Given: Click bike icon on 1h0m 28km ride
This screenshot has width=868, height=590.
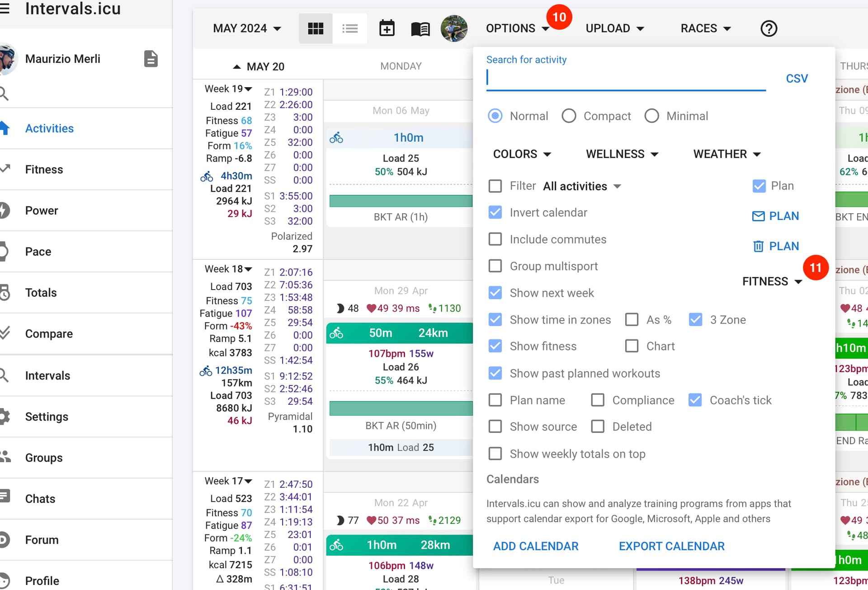Looking at the screenshot, I should point(336,545).
